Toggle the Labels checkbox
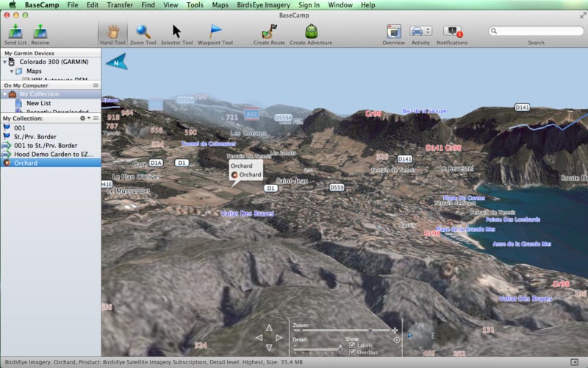 click(x=352, y=345)
